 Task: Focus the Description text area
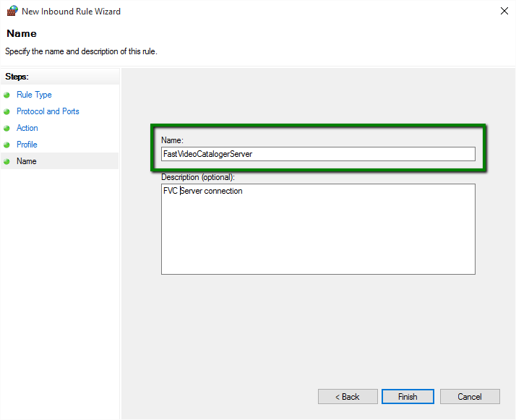(318, 229)
